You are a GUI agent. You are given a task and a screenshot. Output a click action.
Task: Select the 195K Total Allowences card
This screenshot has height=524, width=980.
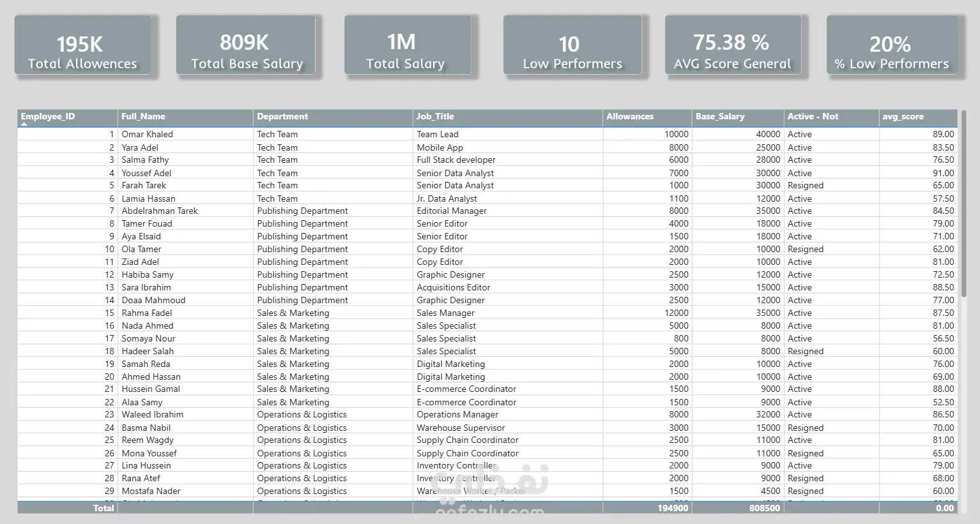coord(83,45)
